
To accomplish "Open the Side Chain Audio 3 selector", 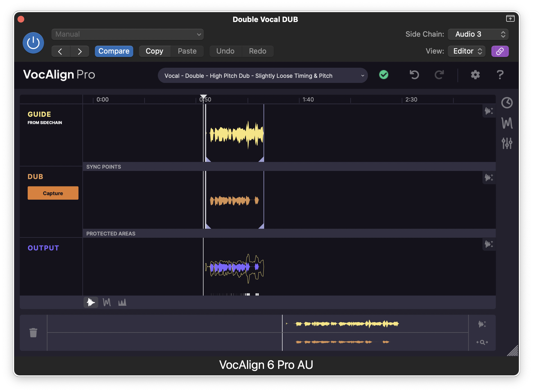I will (x=478, y=34).
